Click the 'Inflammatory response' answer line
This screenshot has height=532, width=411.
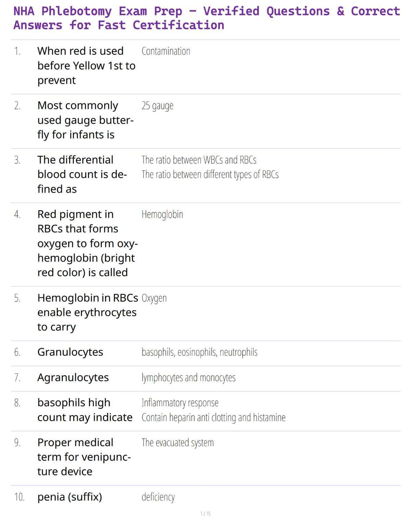[180, 403]
